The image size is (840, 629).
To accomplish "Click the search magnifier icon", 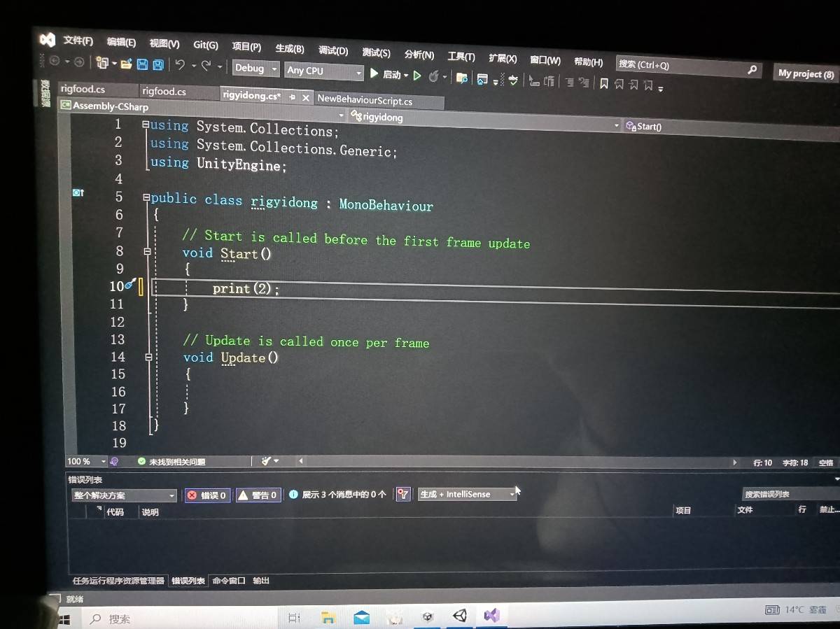I will pos(752,69).
